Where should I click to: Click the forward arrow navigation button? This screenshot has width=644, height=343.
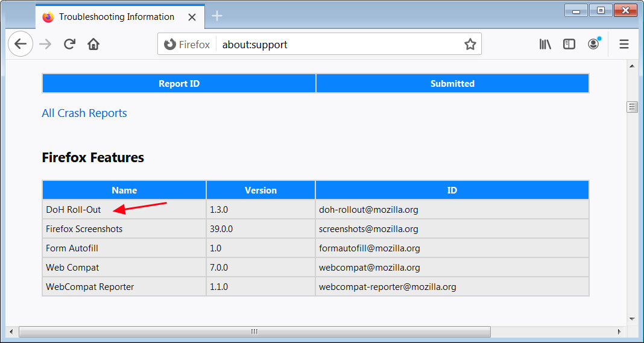pyautogui.click(x=45, y=44)
